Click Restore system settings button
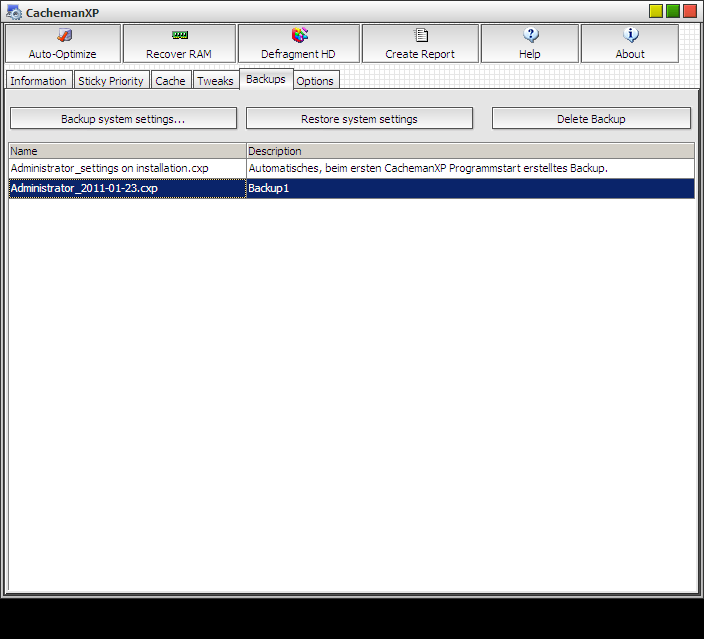The width and height of the screenshot is (704, 639). tap(359, 119)
